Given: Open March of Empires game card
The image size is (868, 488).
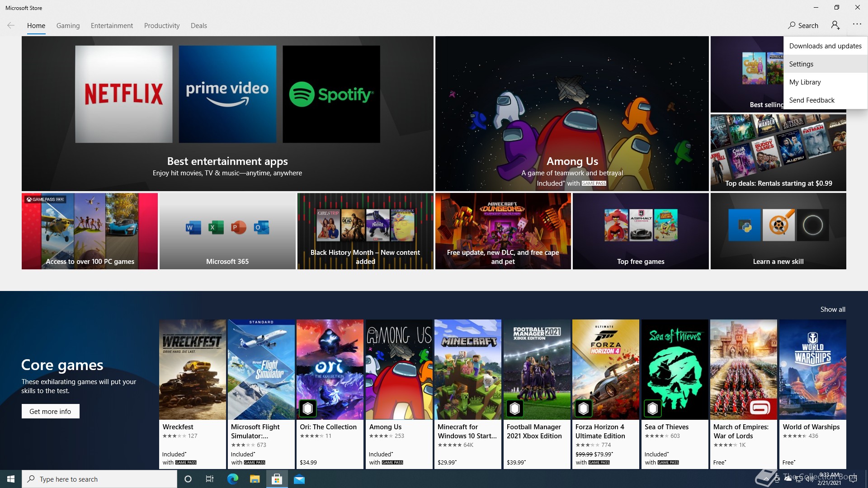Looking at the screenshot, I should [x=743, y=394].
